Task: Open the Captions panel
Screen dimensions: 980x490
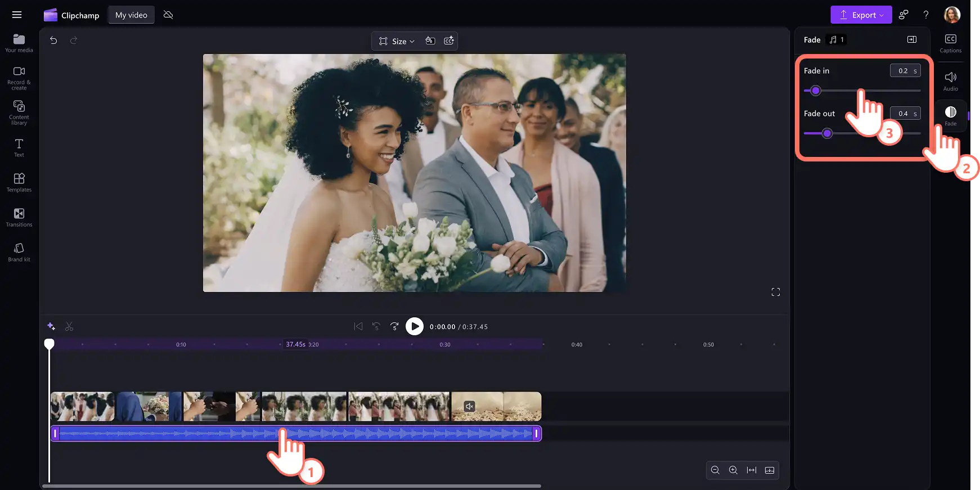Action: 951,43
